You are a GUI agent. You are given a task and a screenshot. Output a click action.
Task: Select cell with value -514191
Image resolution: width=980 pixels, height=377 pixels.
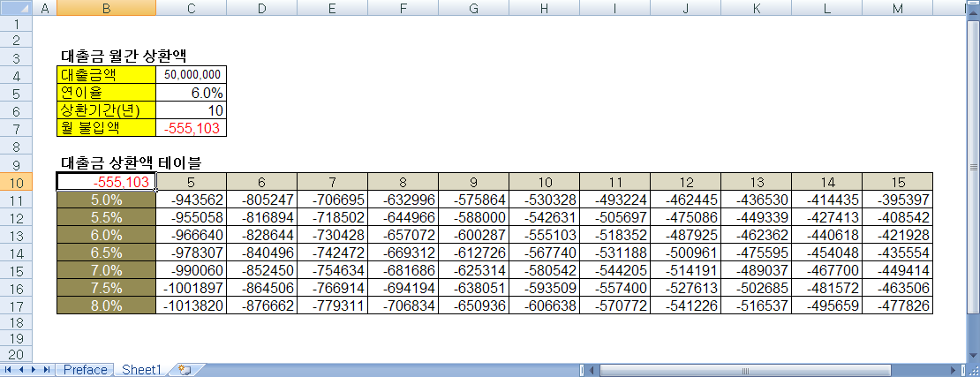pos(686,270)
